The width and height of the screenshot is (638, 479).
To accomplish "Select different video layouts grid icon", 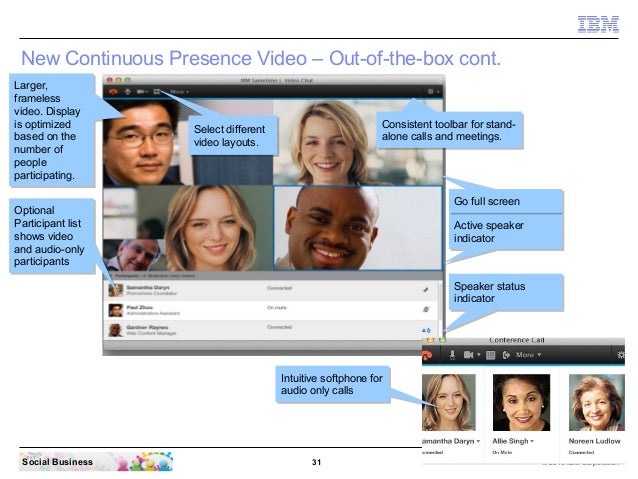I will tap(157, 92).
